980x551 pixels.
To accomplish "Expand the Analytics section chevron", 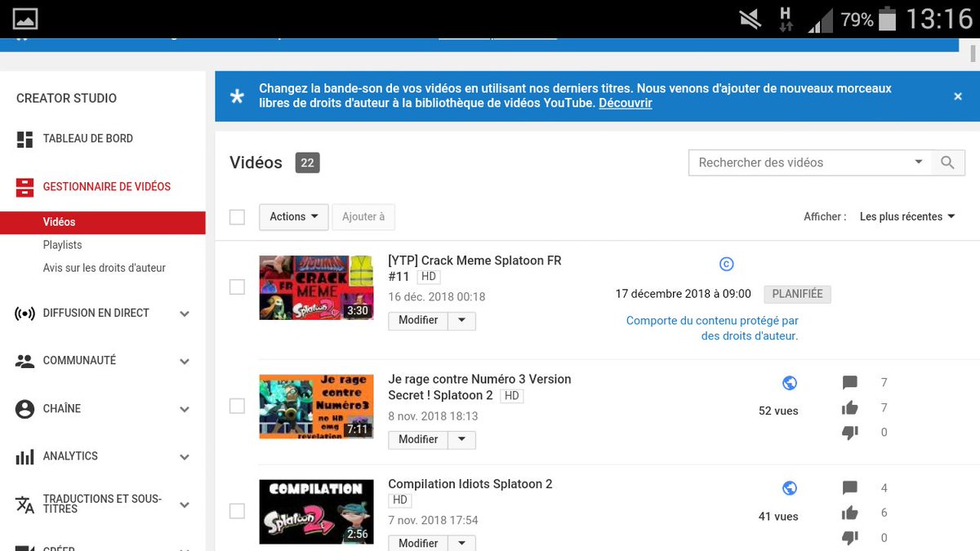I will (x=185, y=457).
